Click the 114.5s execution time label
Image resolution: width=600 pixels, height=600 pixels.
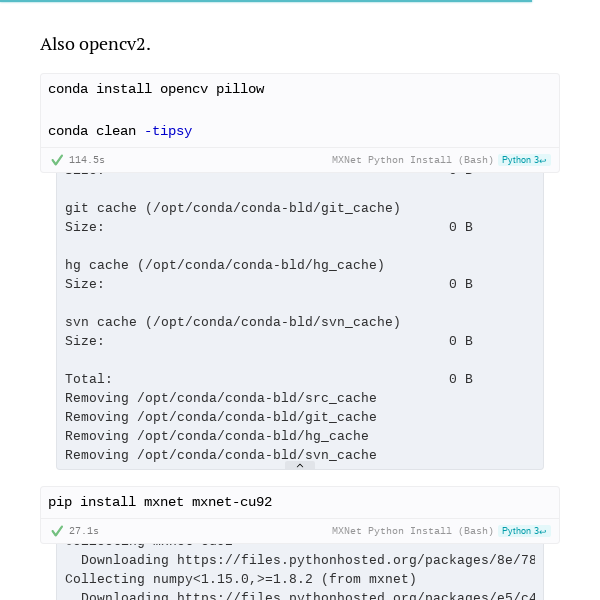(86, 160)
